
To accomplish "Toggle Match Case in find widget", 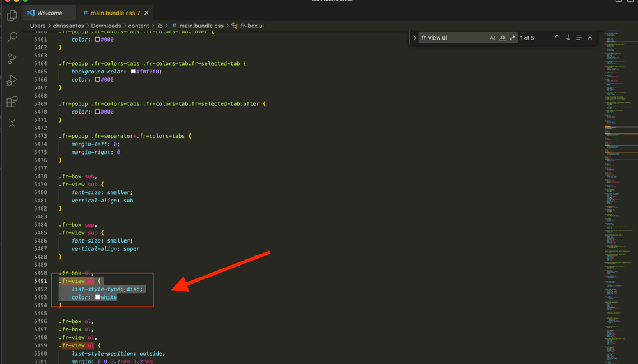I will [493, 38].
